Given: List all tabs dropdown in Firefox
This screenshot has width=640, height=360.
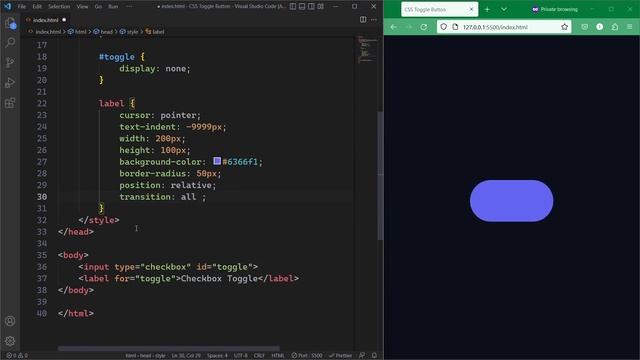Looking at the screenshot, I should click(504, 9).
